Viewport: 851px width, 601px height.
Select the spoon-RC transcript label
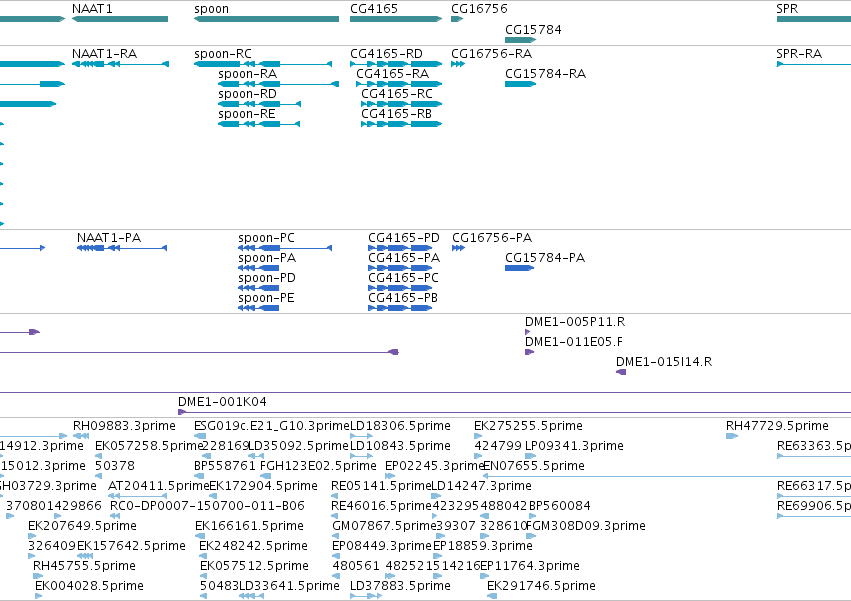click(223, 54)
